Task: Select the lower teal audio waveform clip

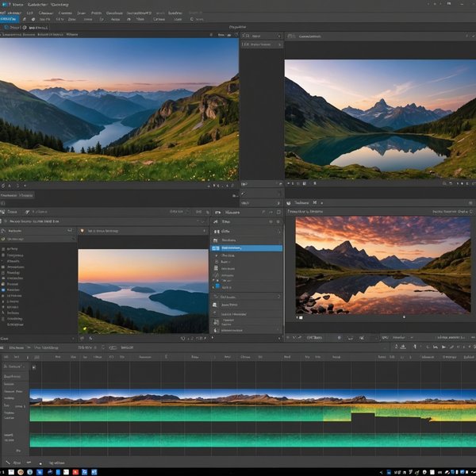Action: (252, 440)
